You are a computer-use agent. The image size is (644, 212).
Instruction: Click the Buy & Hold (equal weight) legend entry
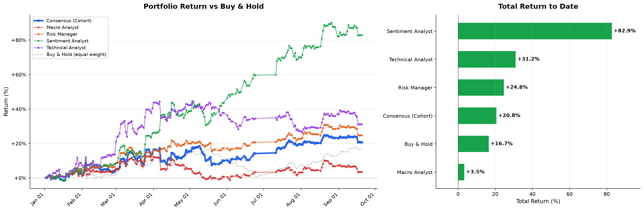click(x=70, y=54)
